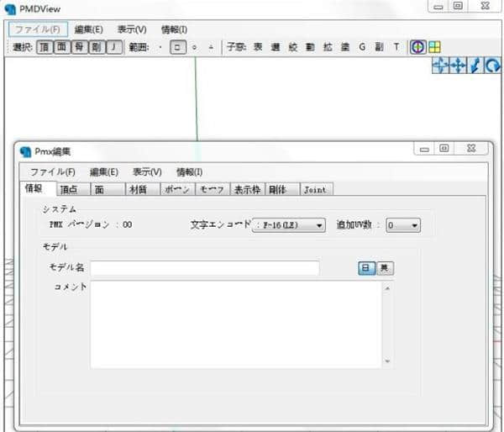Expand the 追加UV数 dropdown
504x432 pixels.
(x=403, y=225)
